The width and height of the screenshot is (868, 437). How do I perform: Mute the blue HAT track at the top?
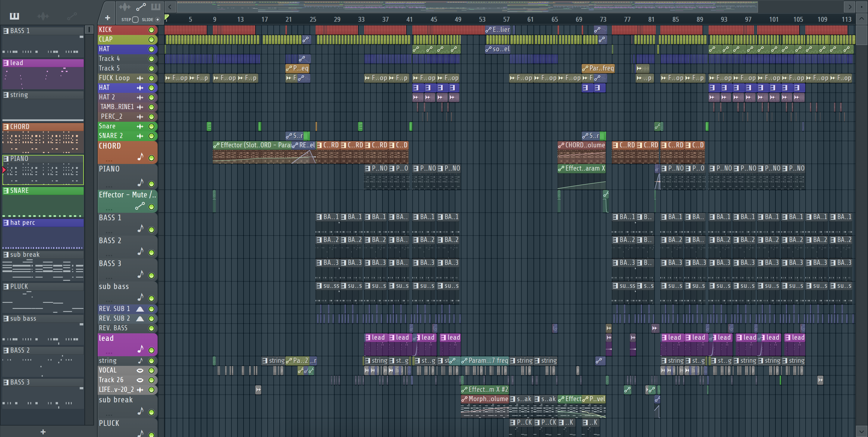151,49
